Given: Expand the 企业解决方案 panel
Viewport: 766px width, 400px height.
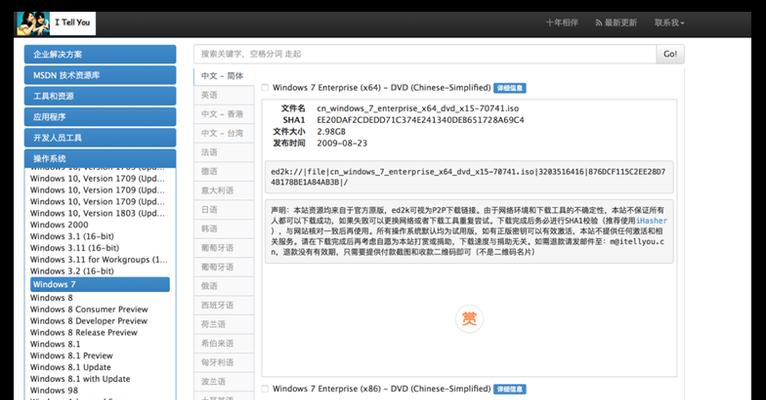Looking at the screenshot, I should [100, 54].
